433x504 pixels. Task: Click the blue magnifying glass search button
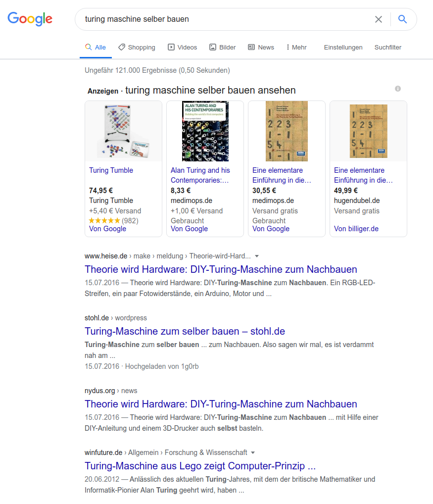coord(403,19)
